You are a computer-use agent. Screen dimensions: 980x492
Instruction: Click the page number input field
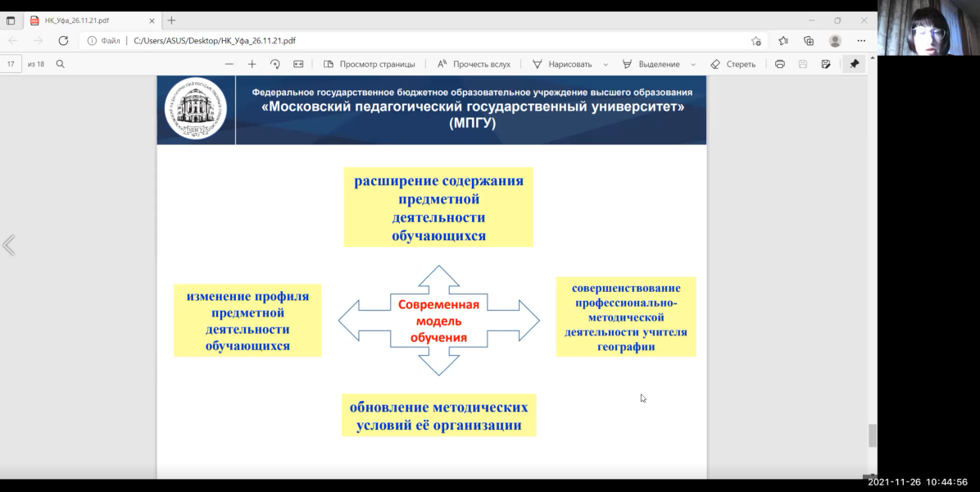point(11,64)
